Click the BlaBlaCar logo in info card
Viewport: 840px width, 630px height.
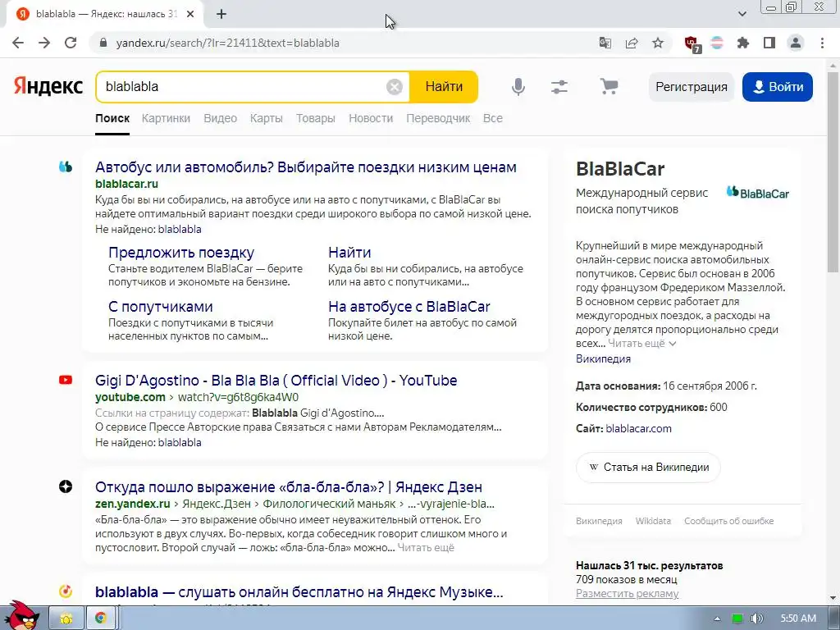[757, 193]
